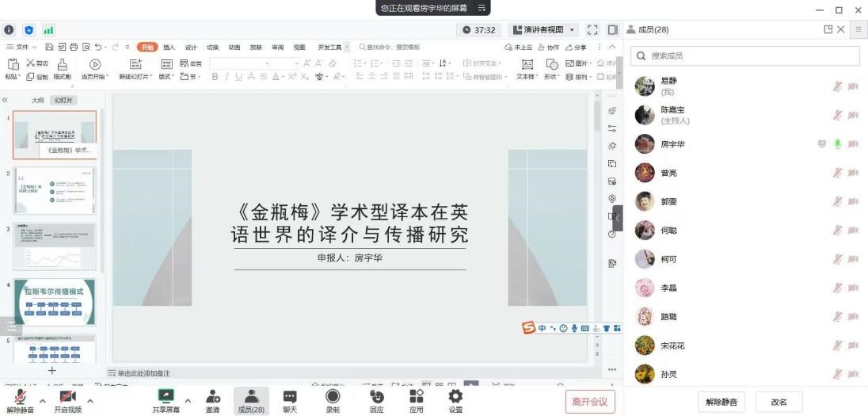This screenshot has height=416, width=868.
Task: Open the 应用 apps icon
Action: coord(416,400)
